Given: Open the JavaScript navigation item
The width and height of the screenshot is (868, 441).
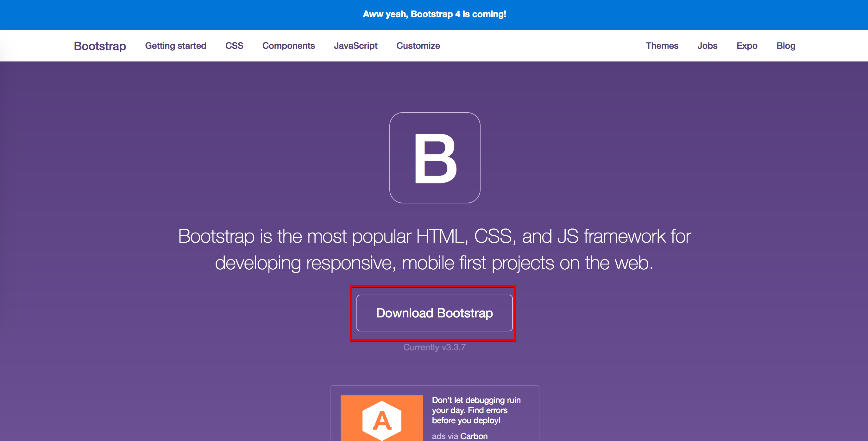Looking at the screenshot, I should tap(355, 46).
